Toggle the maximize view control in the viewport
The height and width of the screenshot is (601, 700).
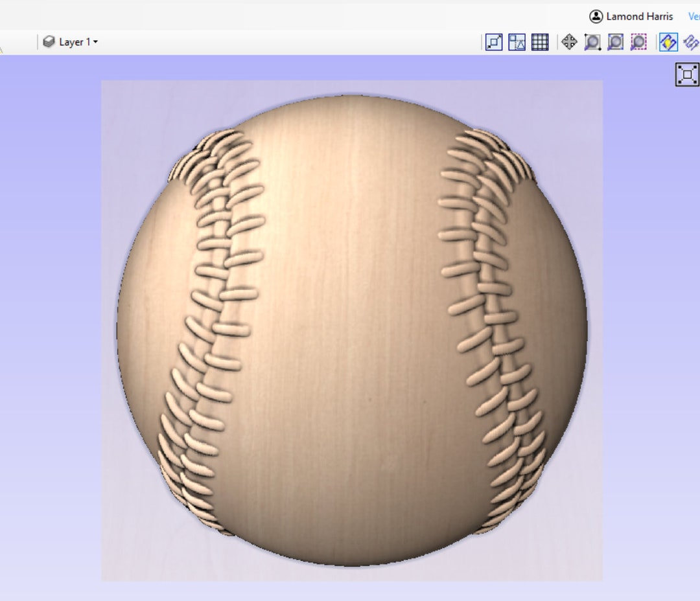tap(688, 74)
